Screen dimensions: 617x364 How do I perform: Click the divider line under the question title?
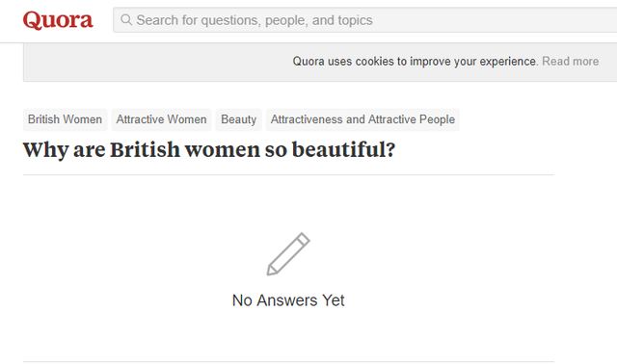(x=288, y=175)
